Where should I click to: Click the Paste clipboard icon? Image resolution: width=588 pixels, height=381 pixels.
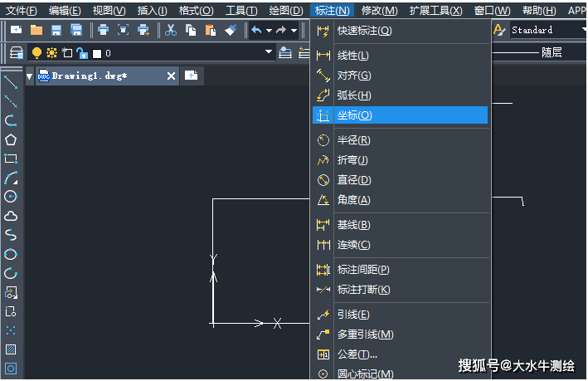tap(211, 30)
